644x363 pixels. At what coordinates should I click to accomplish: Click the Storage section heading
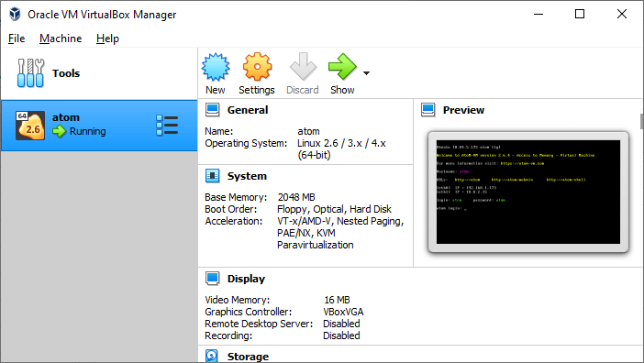tap(248, 357)
